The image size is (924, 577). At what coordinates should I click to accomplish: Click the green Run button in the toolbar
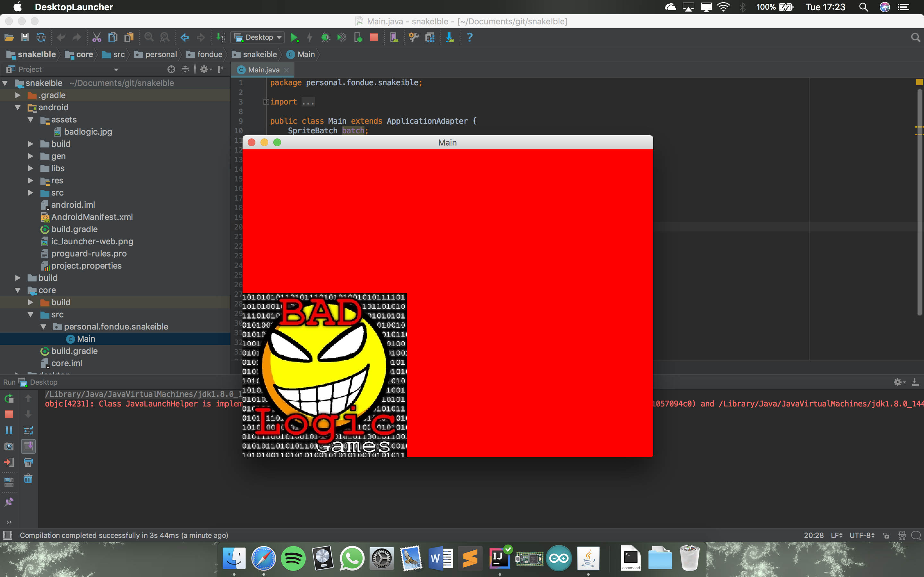(294, 37)
